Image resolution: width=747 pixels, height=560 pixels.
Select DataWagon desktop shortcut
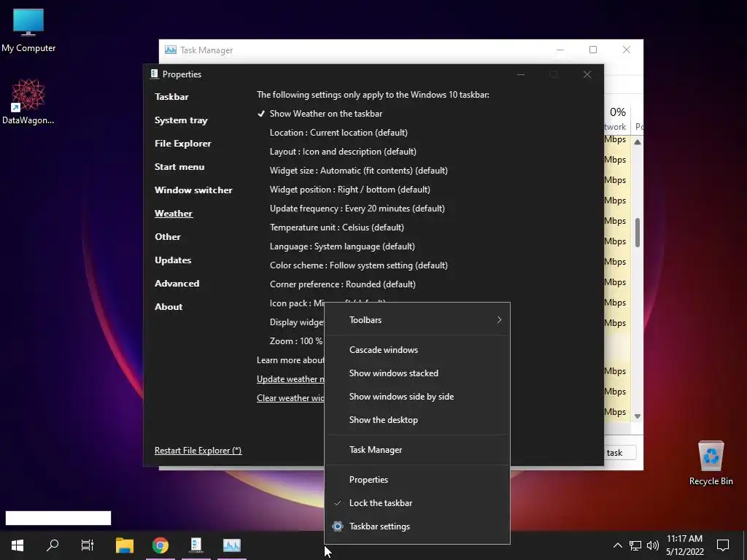click(28, 101)
